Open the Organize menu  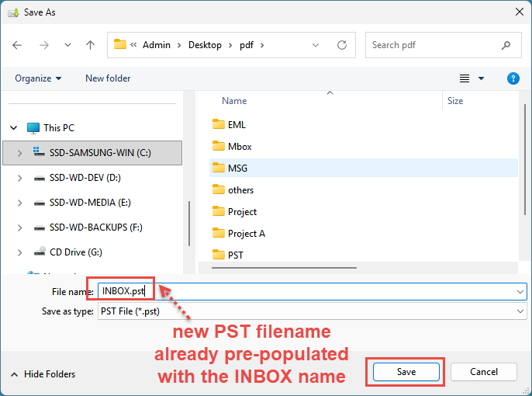click(x=38, y=78)
